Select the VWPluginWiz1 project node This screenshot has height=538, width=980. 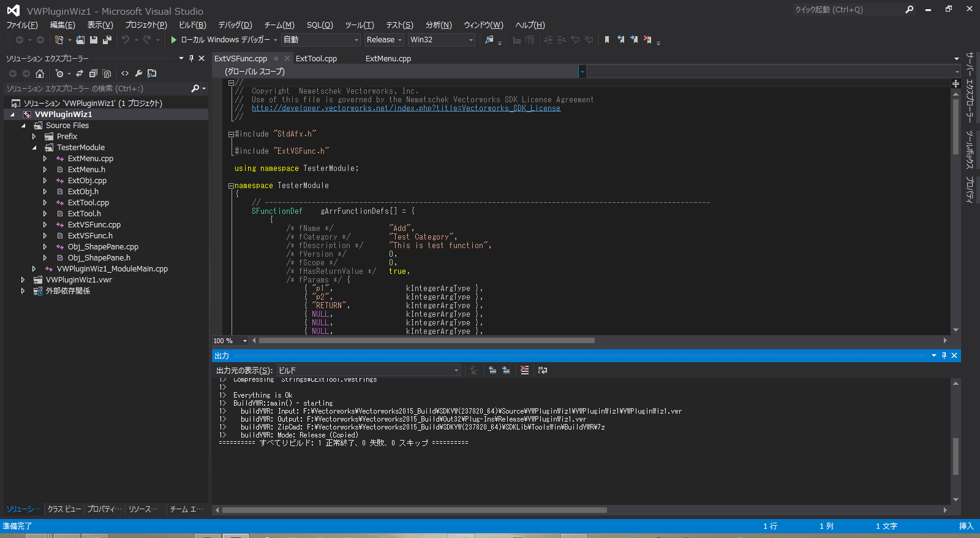coord(64,115)
